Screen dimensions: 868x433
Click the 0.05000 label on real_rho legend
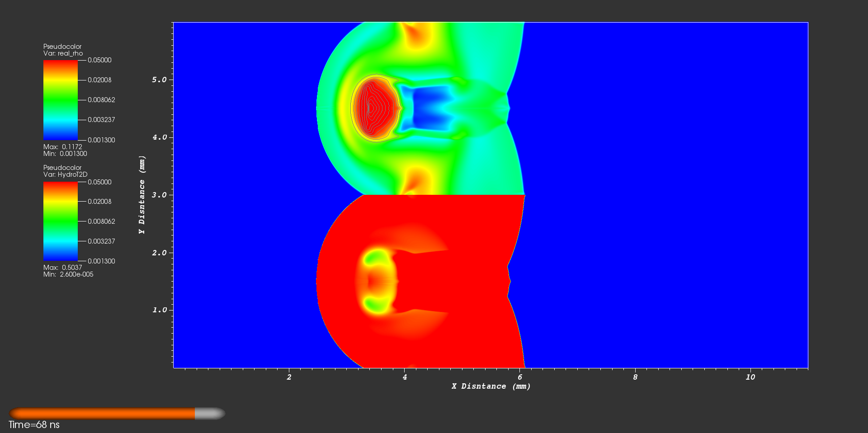[x=99, y=60]
